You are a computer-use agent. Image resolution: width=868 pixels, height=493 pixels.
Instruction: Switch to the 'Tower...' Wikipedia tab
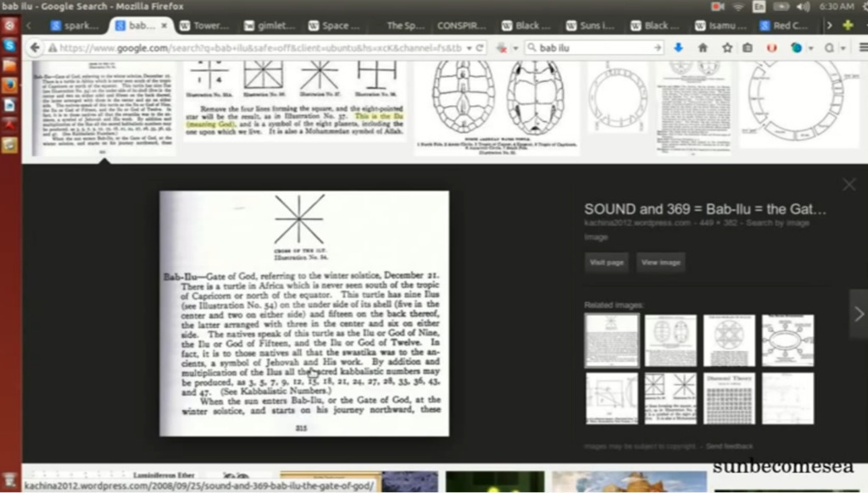(204, 25)
